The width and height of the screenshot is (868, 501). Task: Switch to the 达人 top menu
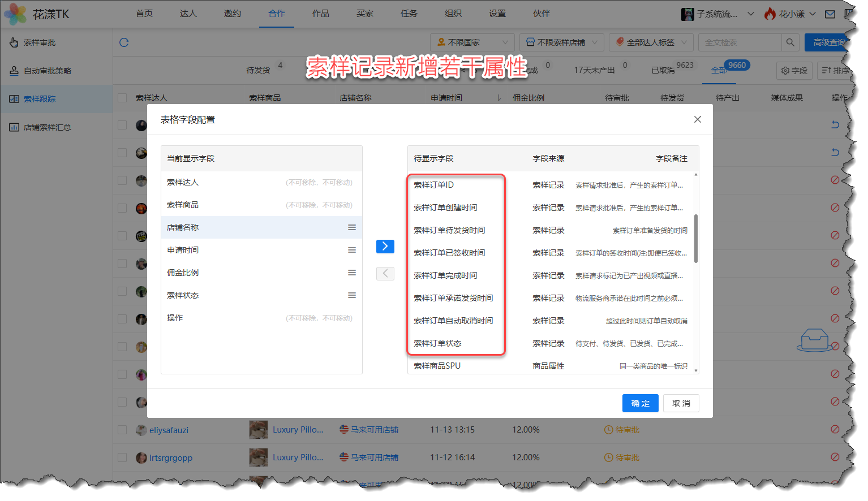tap(188, 14)
